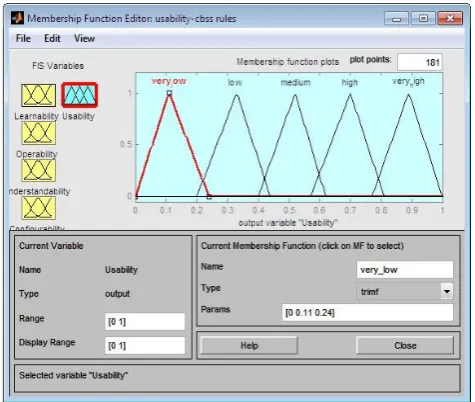
Task: Click the axis label output variable "Usability"
Action: pyautogui.click(x=288, y=223)
